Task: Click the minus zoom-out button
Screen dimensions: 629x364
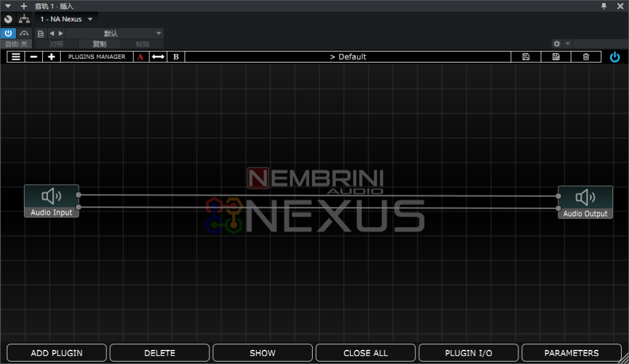Action: (x=34, y=57)
